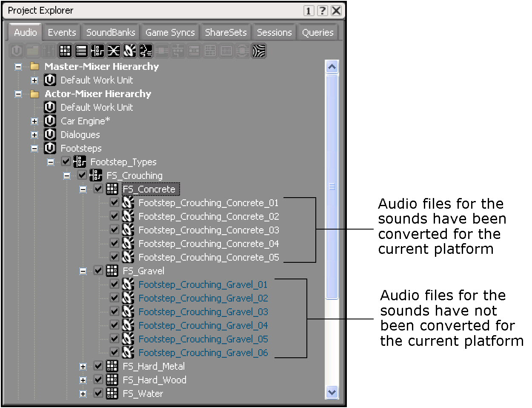Select Footstep_Crouching_Concrete_02 sound
The width and height of the screenshot is (532, 408).
coord(209,216)
